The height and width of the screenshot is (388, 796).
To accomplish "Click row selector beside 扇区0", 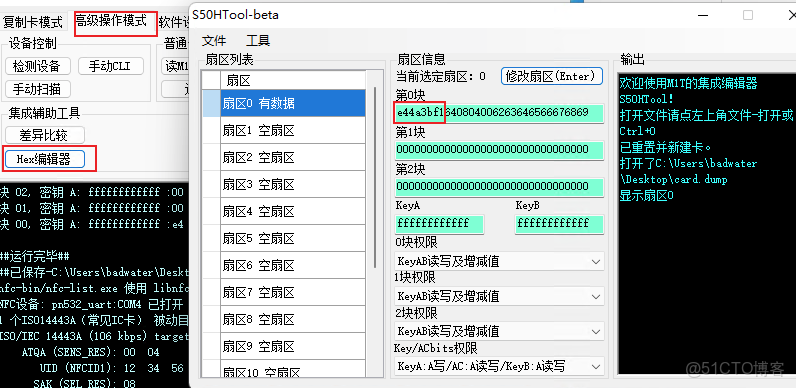I will click(x=211, y=104).
